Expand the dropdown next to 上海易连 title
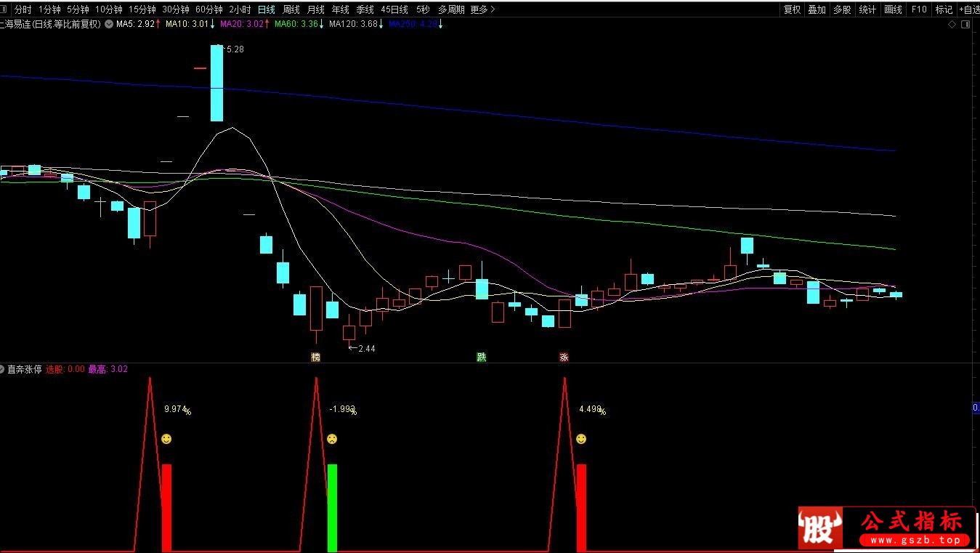This screenshot has width=980, height=553. pos(109,24)
